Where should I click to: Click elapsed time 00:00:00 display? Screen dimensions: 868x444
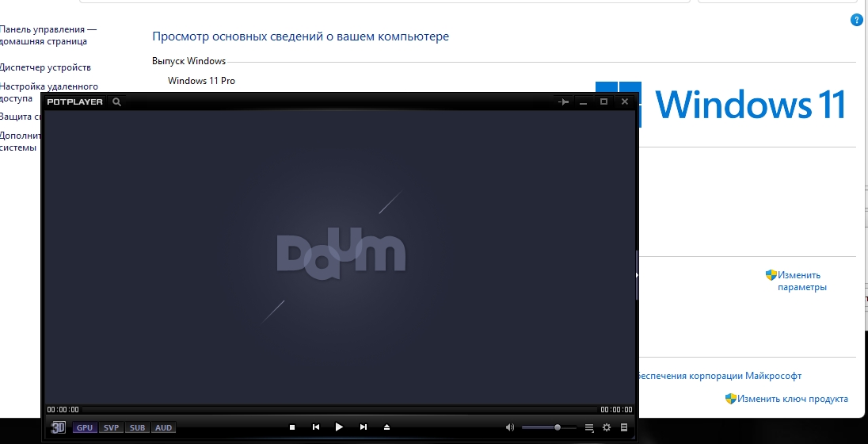(x=63, y=410)
